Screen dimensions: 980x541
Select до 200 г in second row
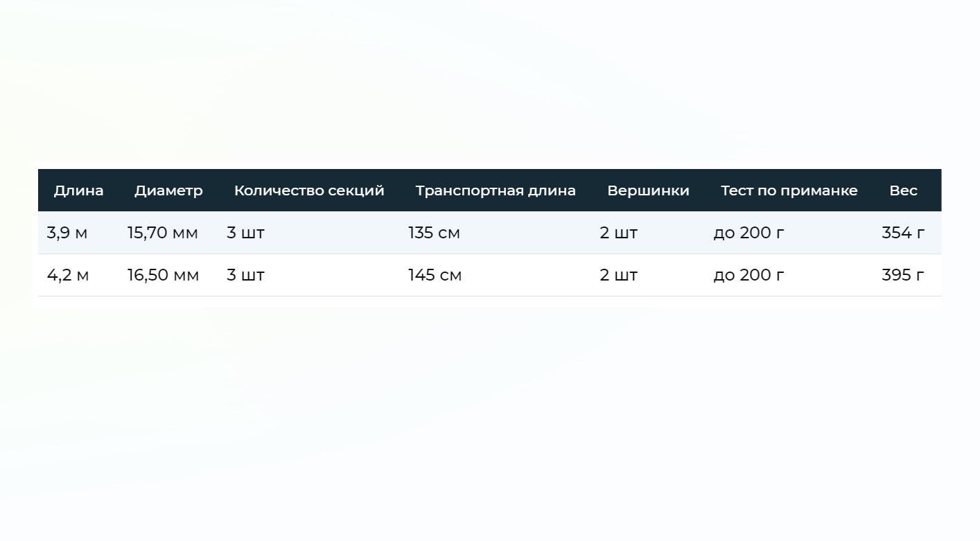[x=749, y=275]
